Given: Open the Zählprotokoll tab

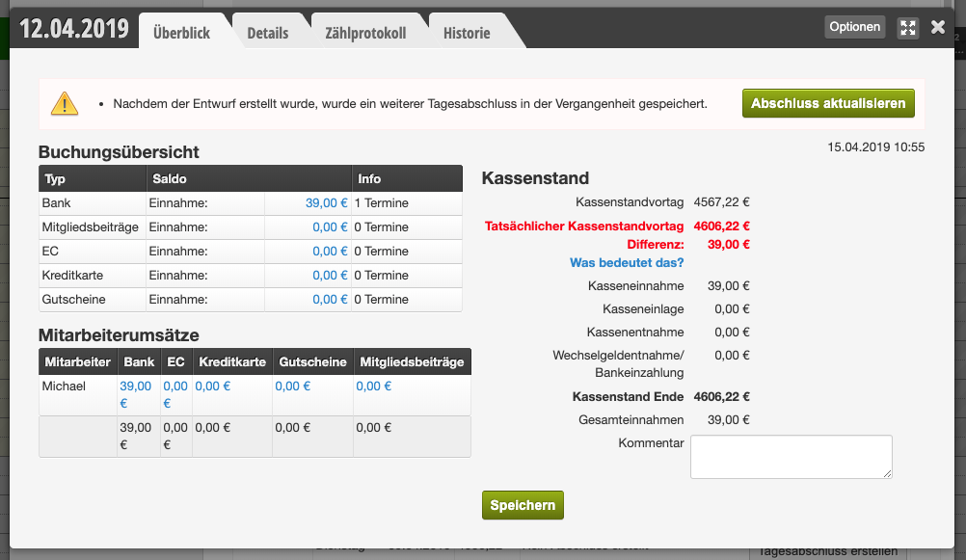Looking at the screenshot, I should pyautogui.click(x=365, y=33).
